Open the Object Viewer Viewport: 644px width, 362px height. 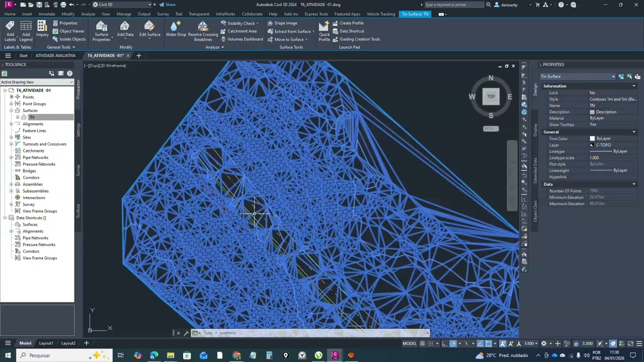(x=67, y=31)
